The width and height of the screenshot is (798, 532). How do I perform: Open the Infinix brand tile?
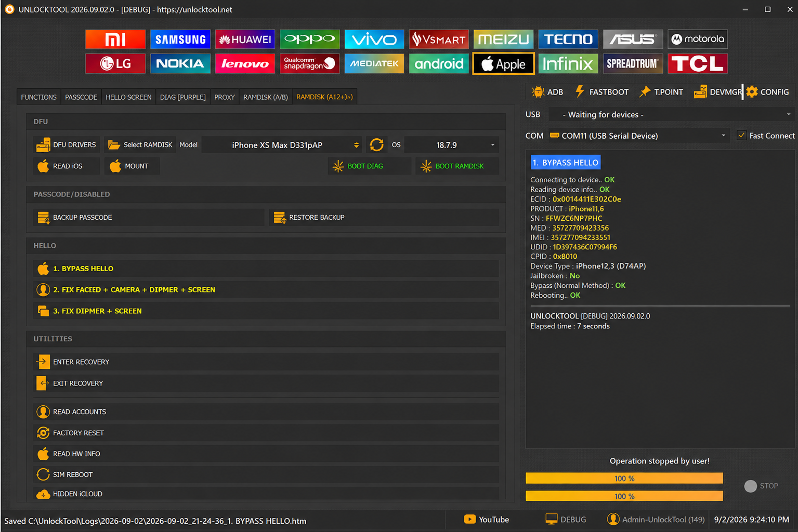tap(568, 63)
